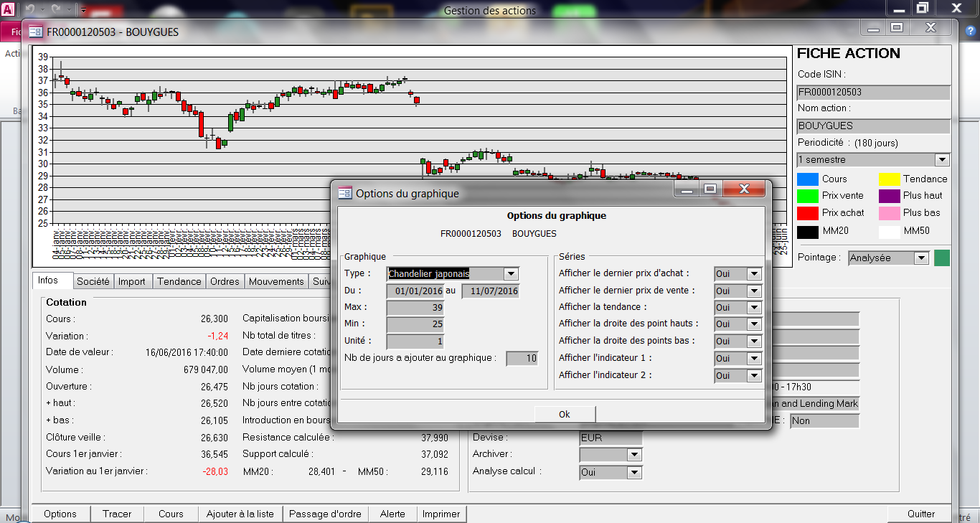This screenshot has height=523, width=980.
Task: Switch to the Import tab
Action: [x=132, y=282]
